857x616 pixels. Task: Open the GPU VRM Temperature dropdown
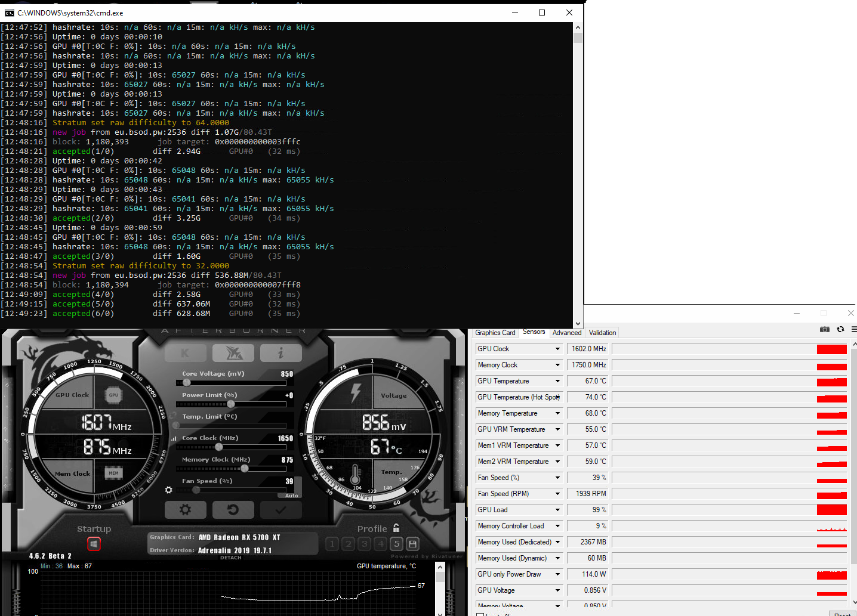557,429
